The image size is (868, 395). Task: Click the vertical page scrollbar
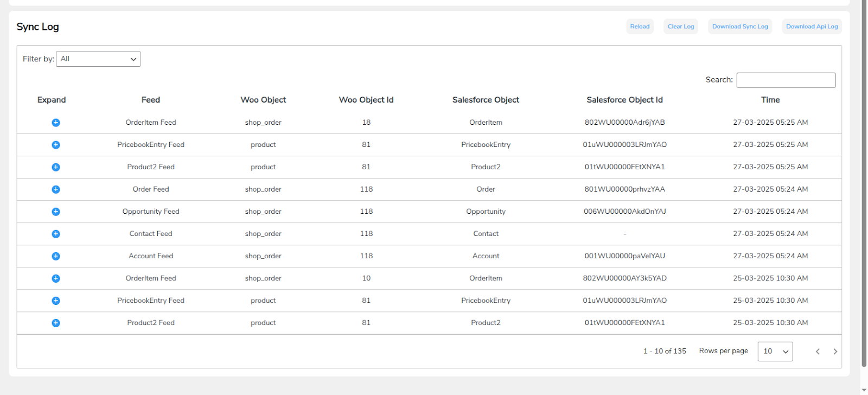coord(864,184)
